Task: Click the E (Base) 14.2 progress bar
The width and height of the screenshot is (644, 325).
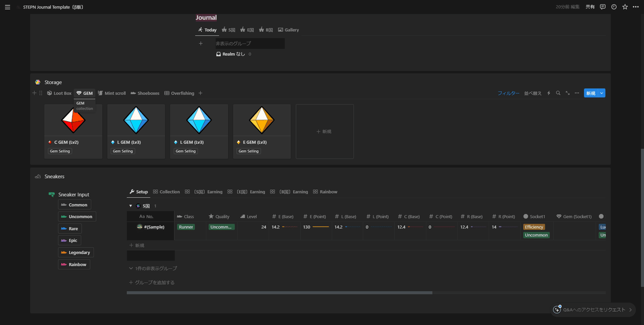Action: [290, 227]
